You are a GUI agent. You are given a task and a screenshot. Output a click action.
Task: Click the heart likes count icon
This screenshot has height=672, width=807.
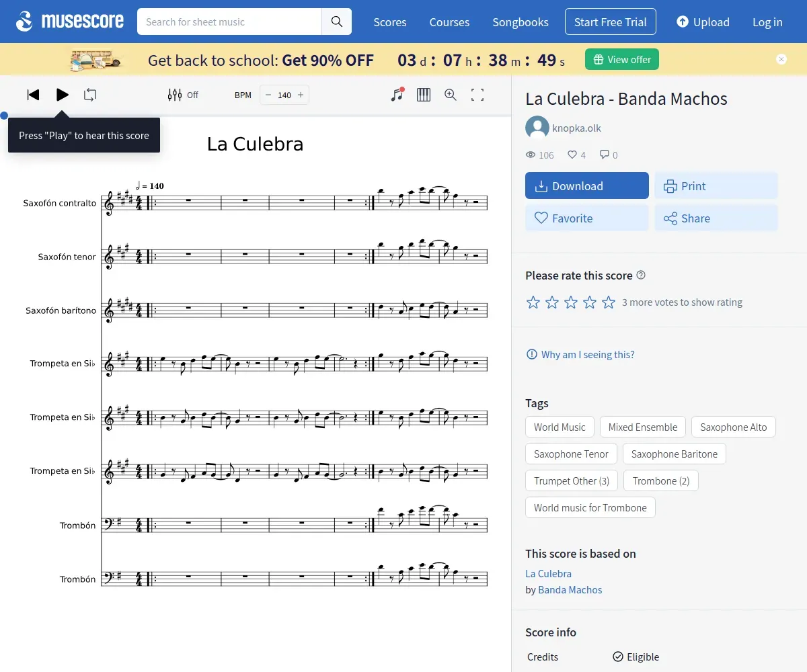tap(572, 155)
